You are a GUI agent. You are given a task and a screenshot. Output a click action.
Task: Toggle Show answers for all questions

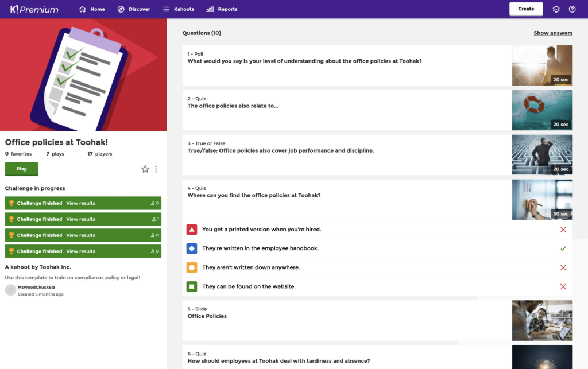tap(552, 33)
